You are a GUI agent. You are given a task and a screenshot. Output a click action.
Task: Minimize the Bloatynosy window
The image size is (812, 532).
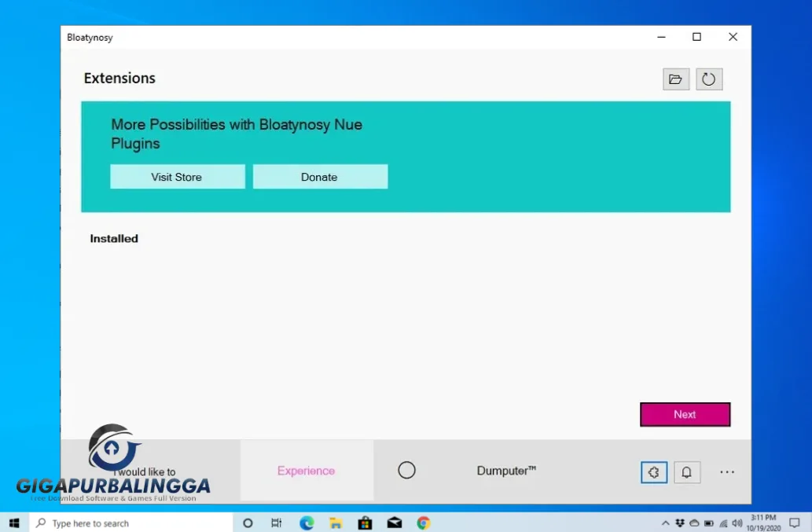click(661, 37)
